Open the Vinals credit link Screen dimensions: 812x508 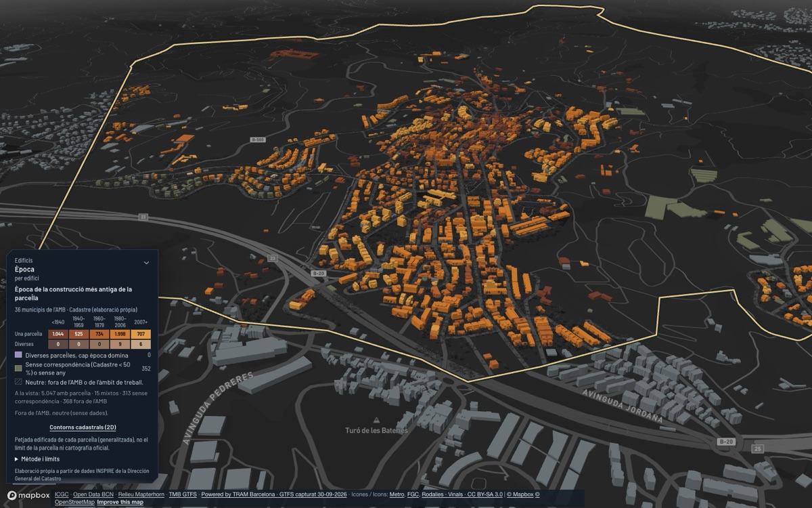(455, 494)
